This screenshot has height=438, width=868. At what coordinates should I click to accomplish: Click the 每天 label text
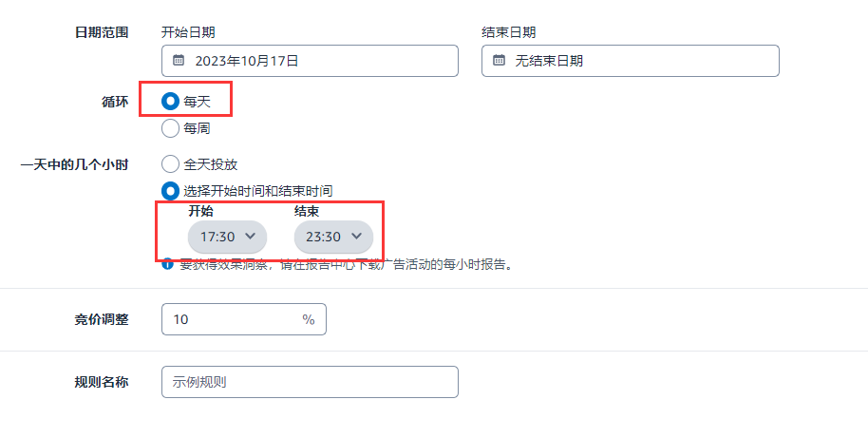198,102
